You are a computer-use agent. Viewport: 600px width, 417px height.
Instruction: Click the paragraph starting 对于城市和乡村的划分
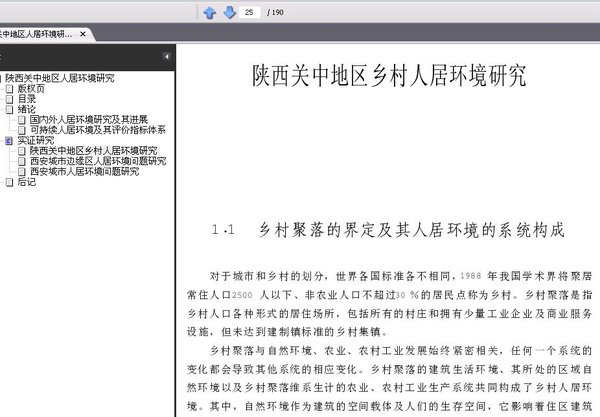point(390,304)
